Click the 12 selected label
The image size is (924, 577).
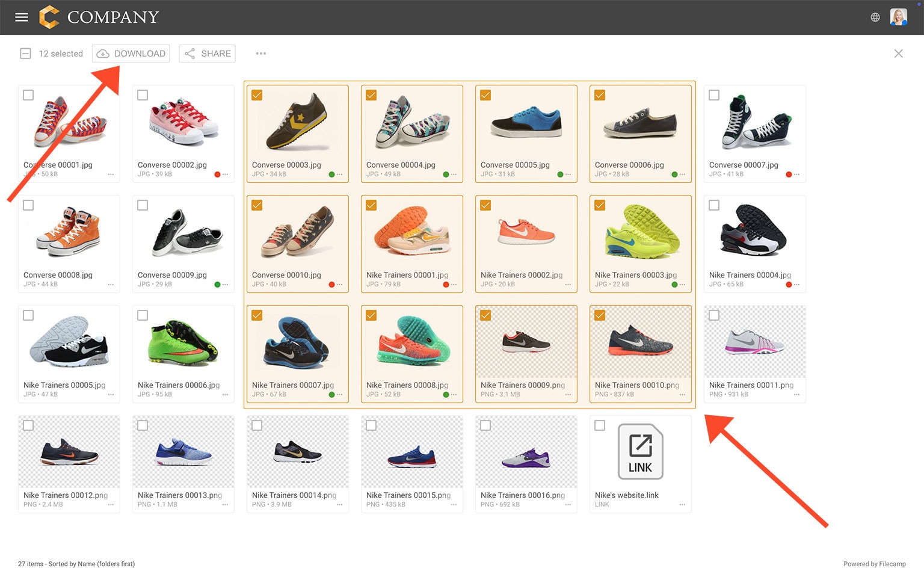[x=61, y=54]
